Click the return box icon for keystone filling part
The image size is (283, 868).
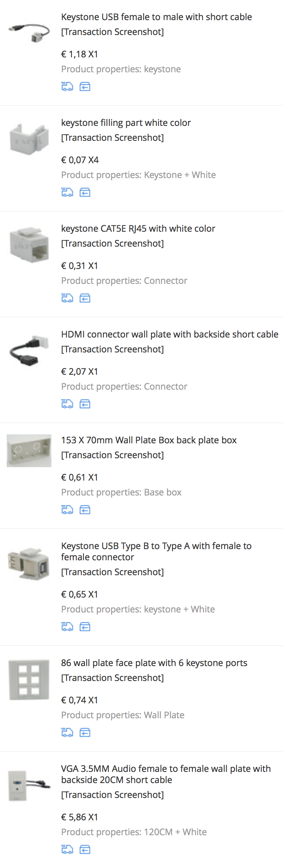coord(85,192)
